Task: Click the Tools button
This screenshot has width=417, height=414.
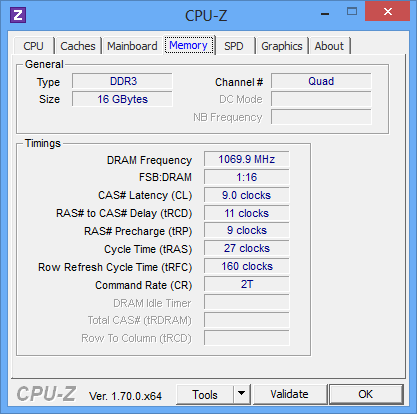Action: [205, 395]
